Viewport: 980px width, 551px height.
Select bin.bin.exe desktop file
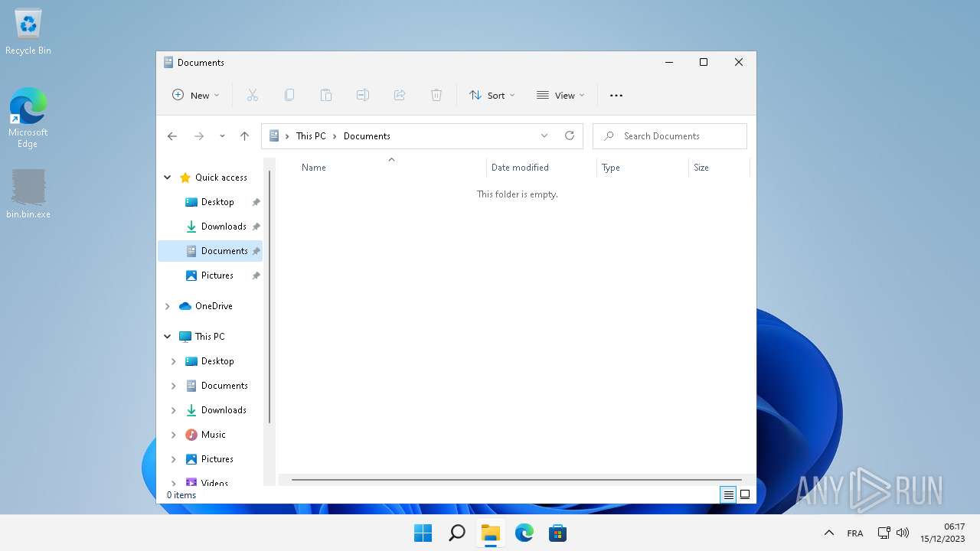pyautogui.click(x=28, y=194)
